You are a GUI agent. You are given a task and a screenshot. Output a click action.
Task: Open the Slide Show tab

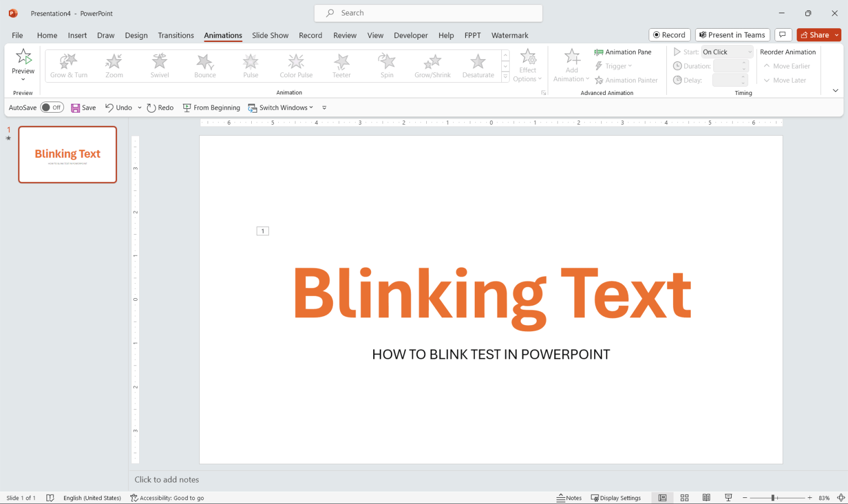270,35
